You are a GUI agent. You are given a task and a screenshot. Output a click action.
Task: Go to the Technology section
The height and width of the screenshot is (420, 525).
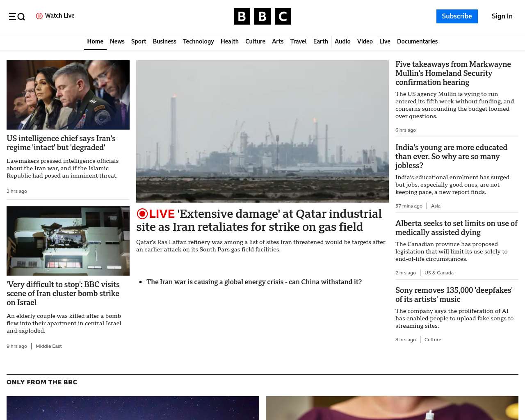(x=198, y=41)
